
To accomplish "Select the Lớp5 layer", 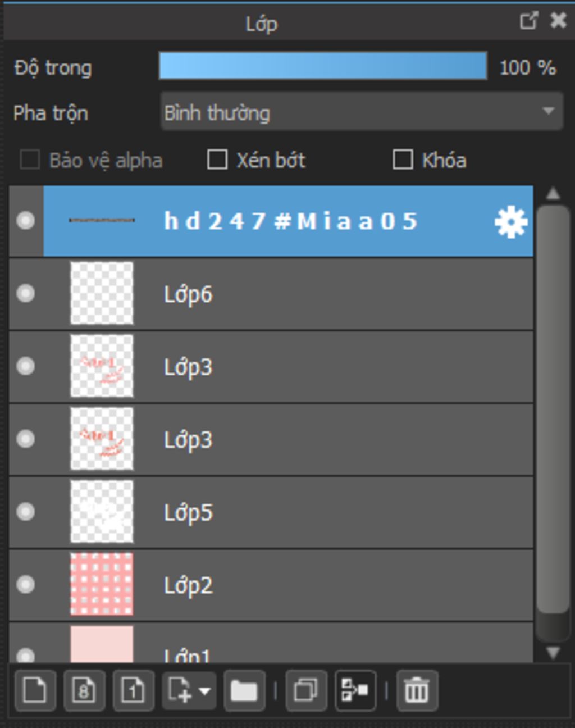I will [x=271, y=512].
